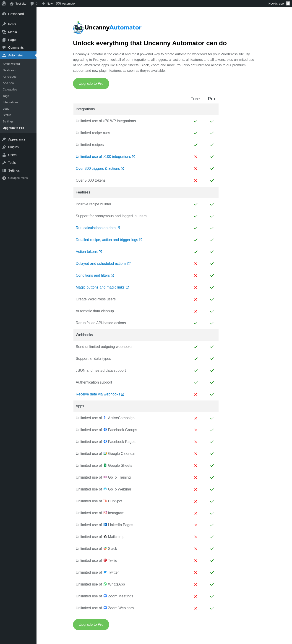Open the Integrations submenu item
The height and width of the screenshot is (644, 292).
(x=10, y=102)
